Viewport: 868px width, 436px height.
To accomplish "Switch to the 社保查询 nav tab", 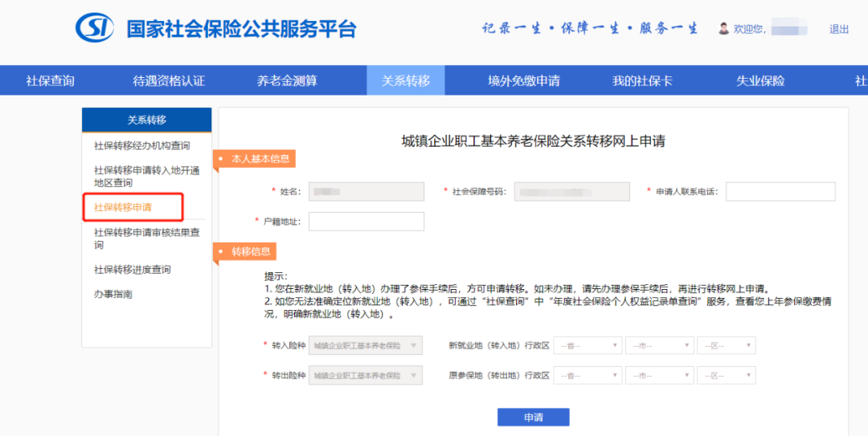I will (50, 81).
